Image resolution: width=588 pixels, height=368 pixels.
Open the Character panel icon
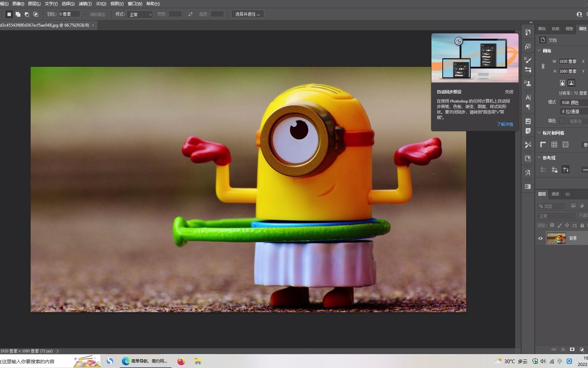point(528,97)
